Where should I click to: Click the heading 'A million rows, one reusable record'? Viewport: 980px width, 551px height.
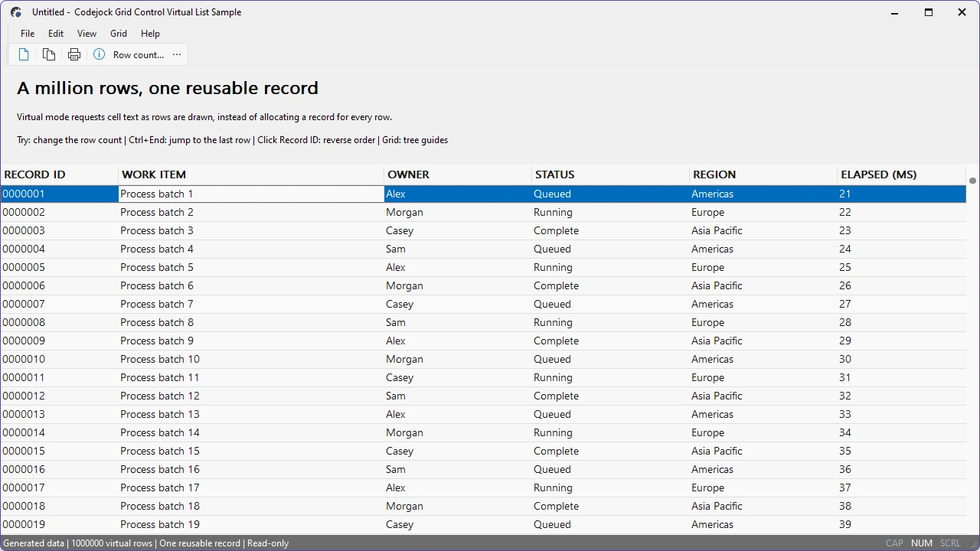click(168, 88)
